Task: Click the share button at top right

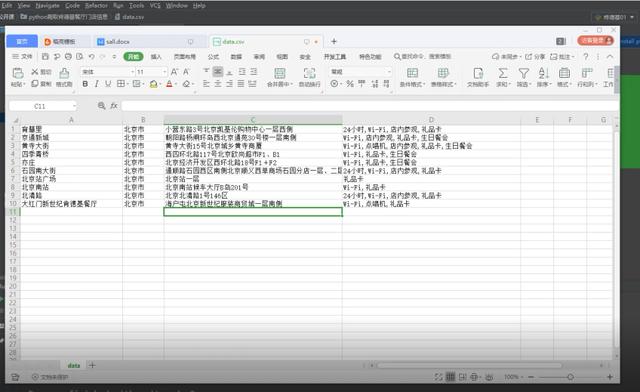Action: (x=535, y=56)
